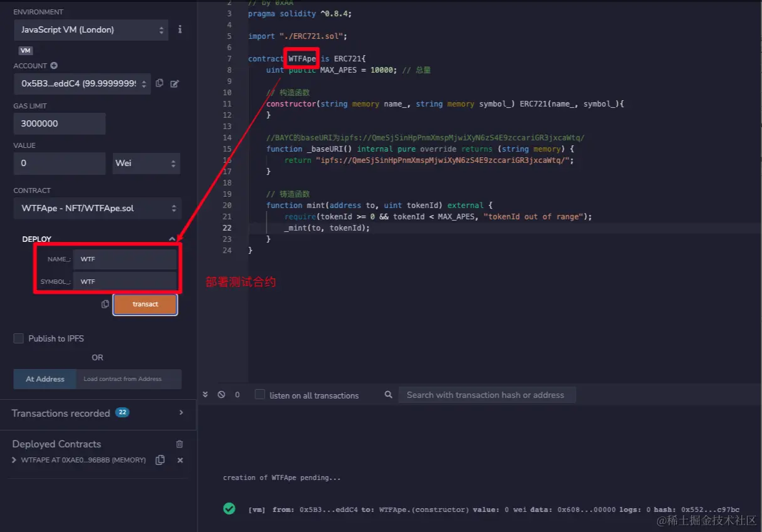Click the terminal search magnifier icon
The height and width of the screenshot is (532, 762).
[389, 395]
